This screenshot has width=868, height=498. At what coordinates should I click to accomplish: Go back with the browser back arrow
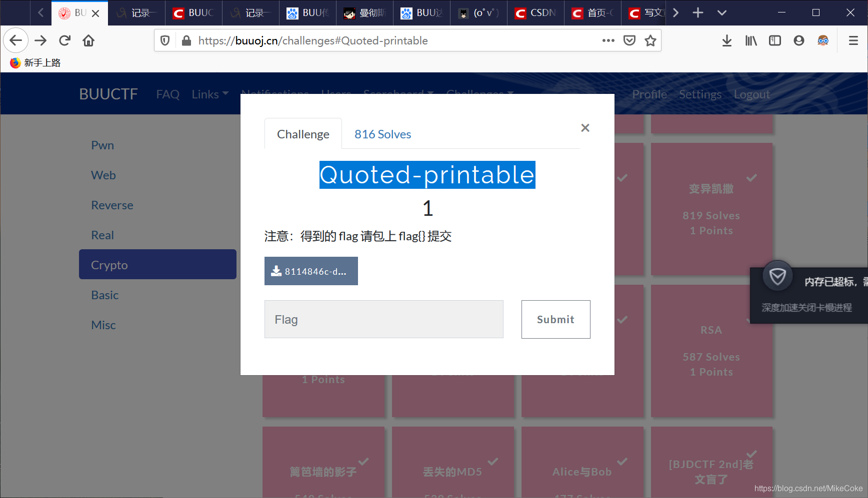(15, 40)
